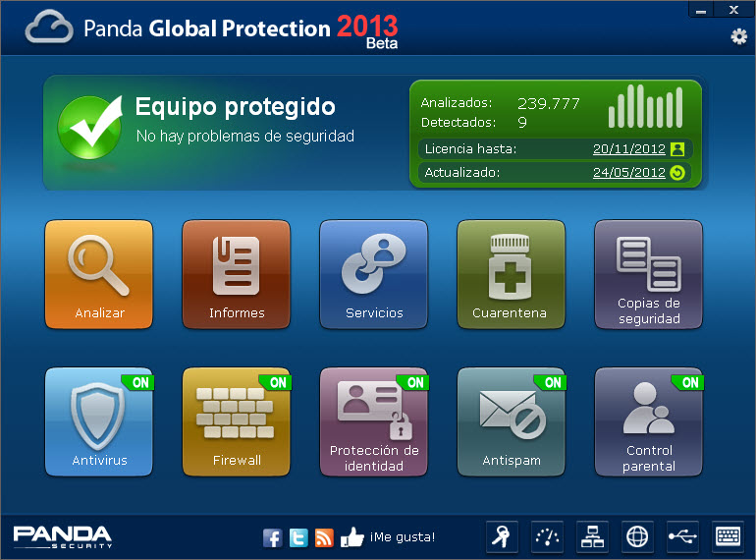Screen dimensions: 756x560
Task: Click the Detectados count 9
Action: click(522, 123)
